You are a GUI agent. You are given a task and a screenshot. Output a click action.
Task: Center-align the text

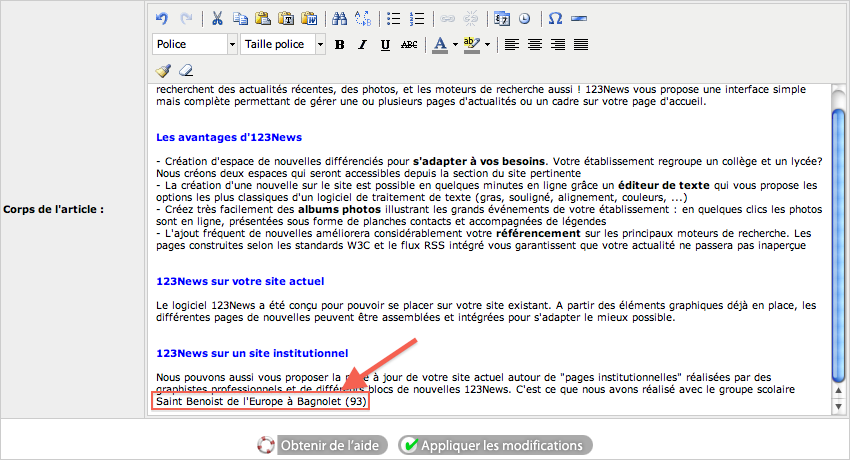[x=535, y=45]
